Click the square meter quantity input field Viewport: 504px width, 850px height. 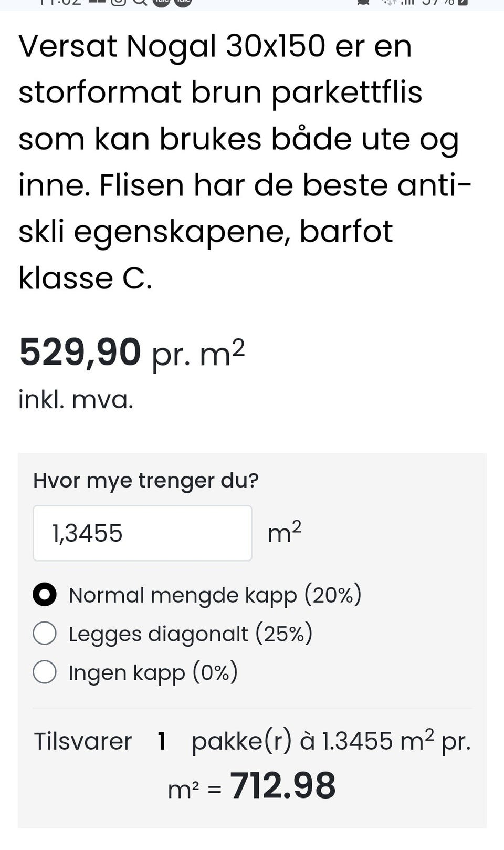point(142,533)
